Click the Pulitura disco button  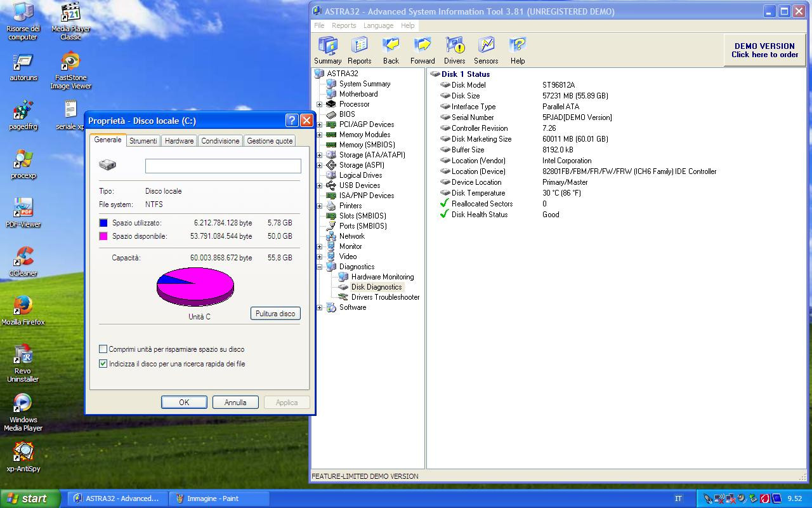pyautogui.click(x=275, y=314)
